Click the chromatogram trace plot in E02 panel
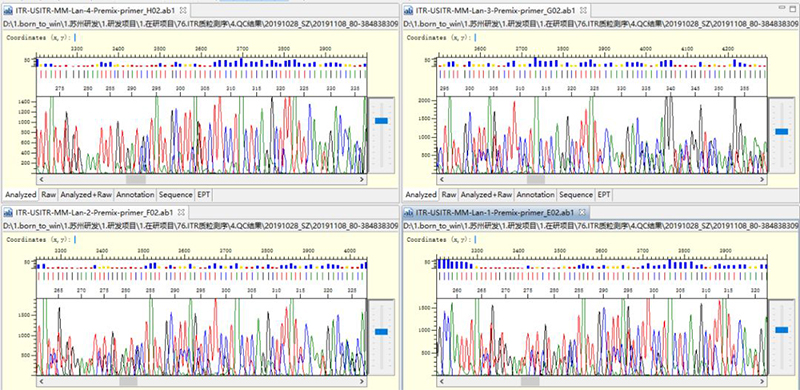This screenshot has width=800, height=390. (602, 337)
